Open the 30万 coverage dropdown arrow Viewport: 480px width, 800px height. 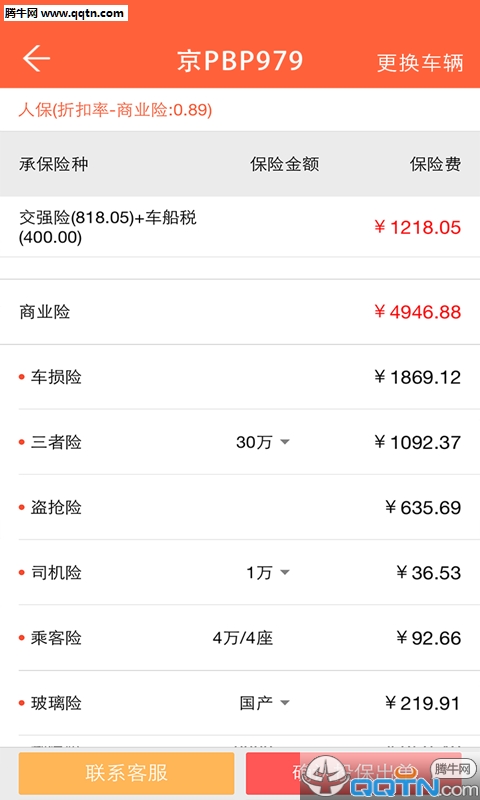click(285, 442)
